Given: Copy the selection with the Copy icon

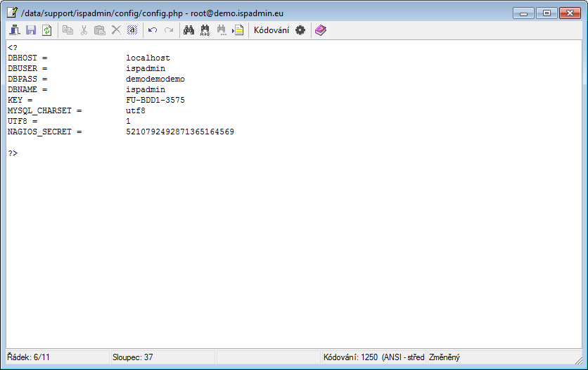Looking at the screenshot, I should click(68, 30).
